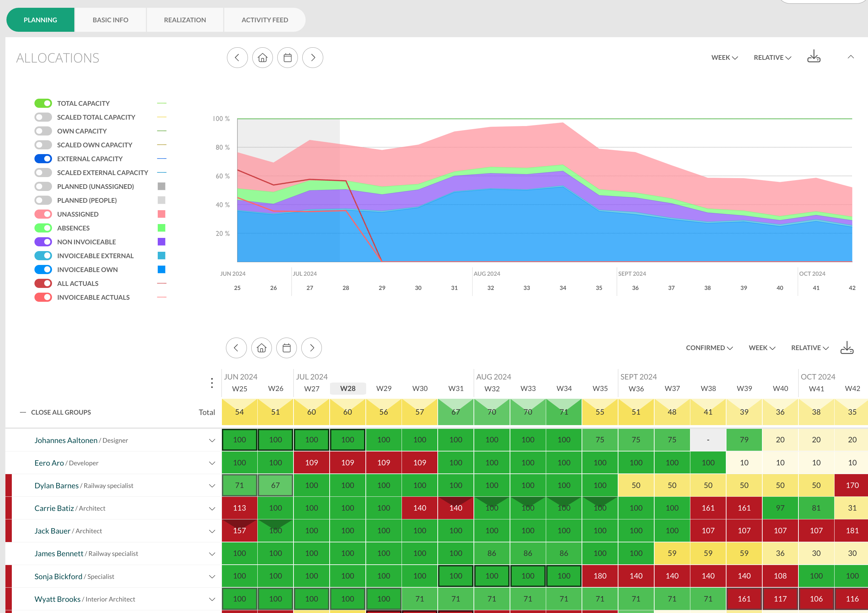Toggle the SCALED TOTAL CAPACITY switch
868x613 pixels.
[x=43, y=117]
